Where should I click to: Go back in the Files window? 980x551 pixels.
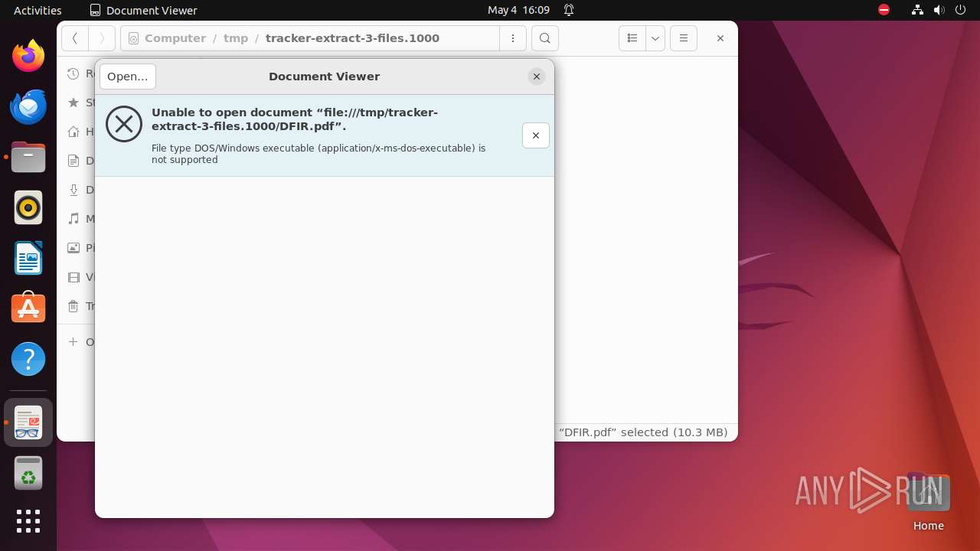click(75, 38)
